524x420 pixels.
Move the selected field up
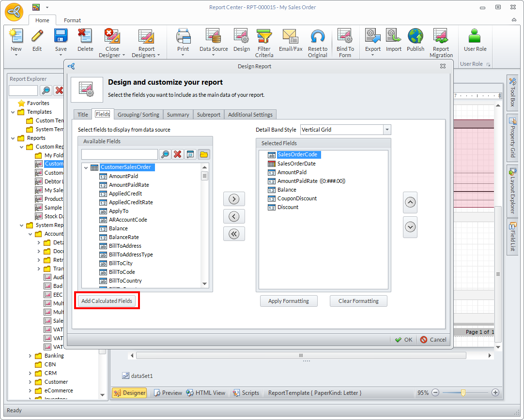pos(410,202)
